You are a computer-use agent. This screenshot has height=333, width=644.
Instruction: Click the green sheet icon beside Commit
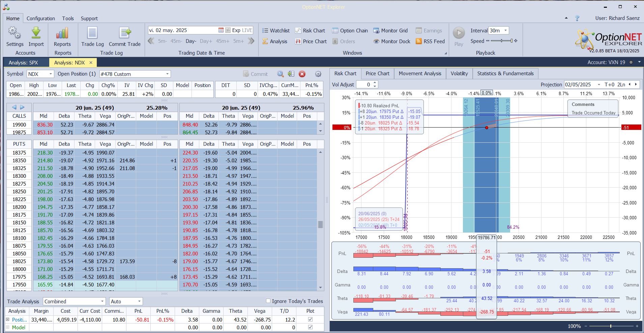tap(291, 74)
